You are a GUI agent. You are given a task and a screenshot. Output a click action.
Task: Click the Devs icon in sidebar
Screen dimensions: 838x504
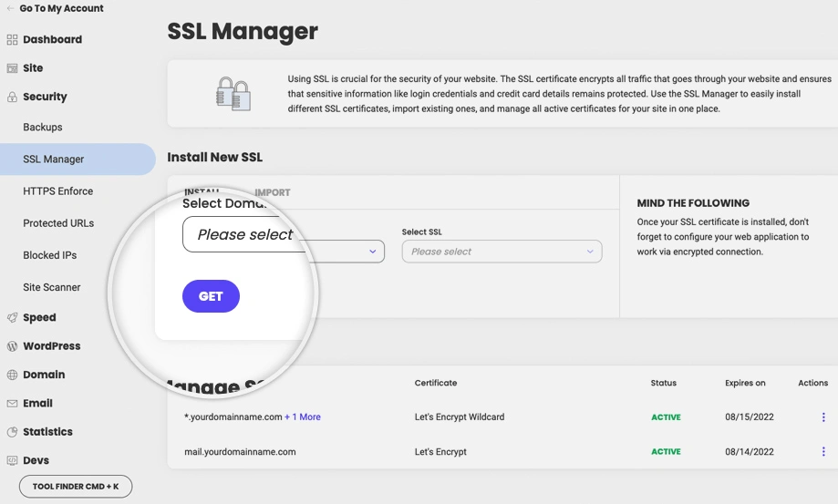12,461
